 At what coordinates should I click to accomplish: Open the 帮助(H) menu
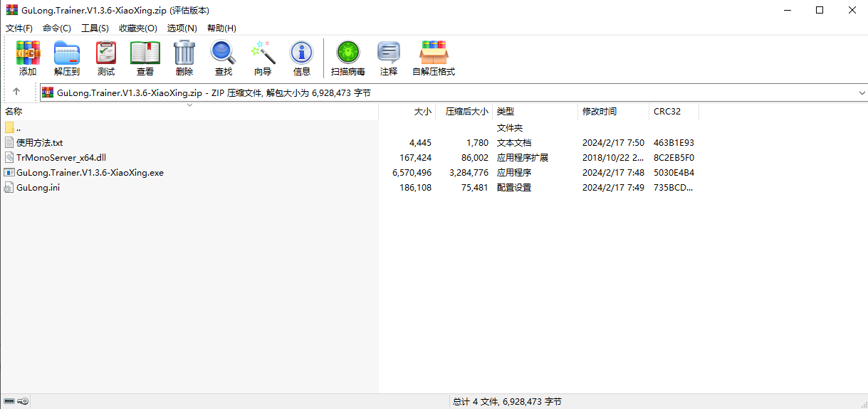point(221,28)
